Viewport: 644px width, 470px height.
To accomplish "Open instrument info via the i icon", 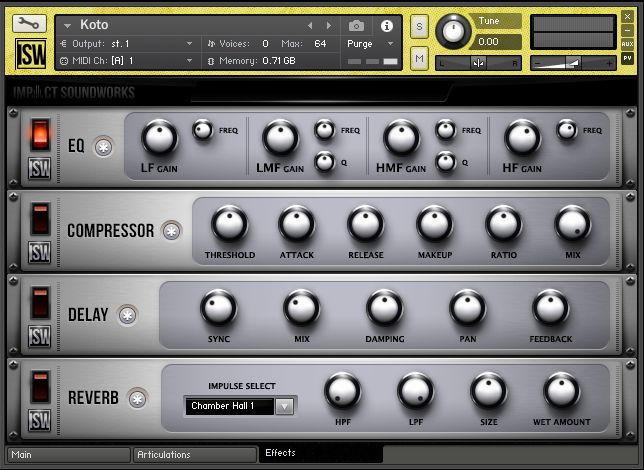I will (386, 26).
